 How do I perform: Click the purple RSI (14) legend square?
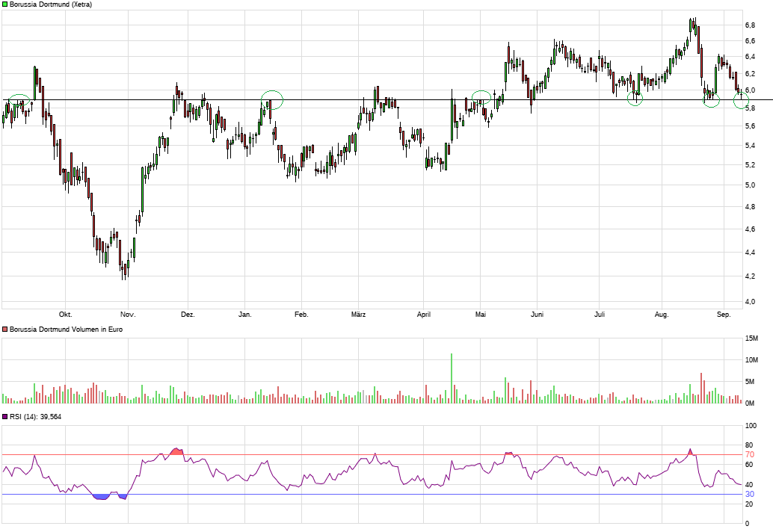click(5, 417)
